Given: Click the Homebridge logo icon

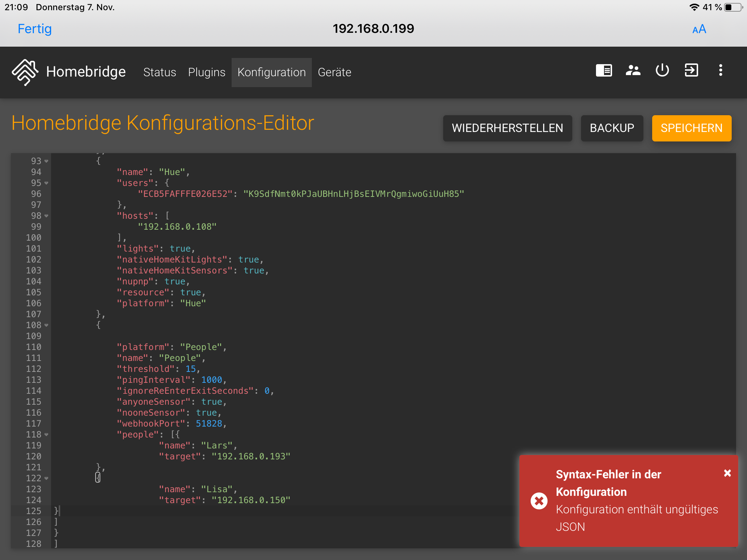Looking at the screenshot, I should pyautogui.click(x=25, y=72).
